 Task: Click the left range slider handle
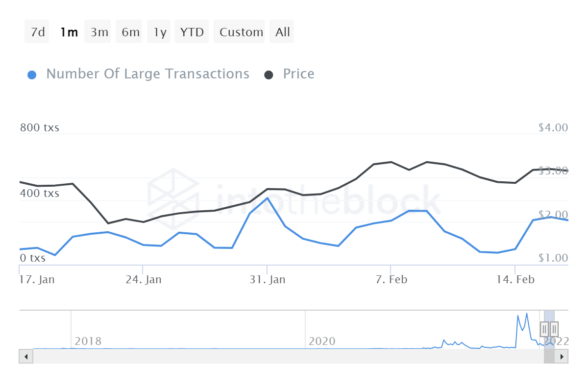(x=544, y=329)
